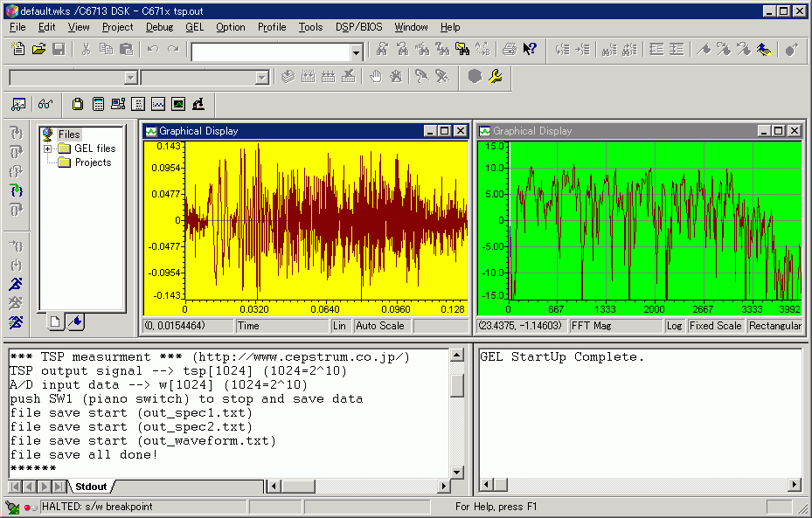Click the search text input field
Image resolution: width=812 pixels, height=518 pixels.
(x=271, y=52)
